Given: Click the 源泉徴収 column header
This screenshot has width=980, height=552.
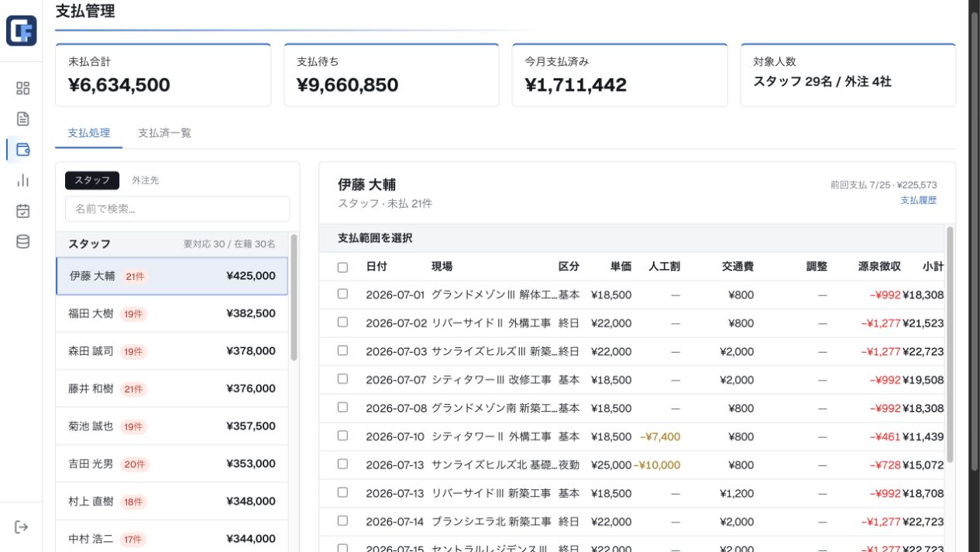Looking at the screenshot, I should [x=879, y=266].
